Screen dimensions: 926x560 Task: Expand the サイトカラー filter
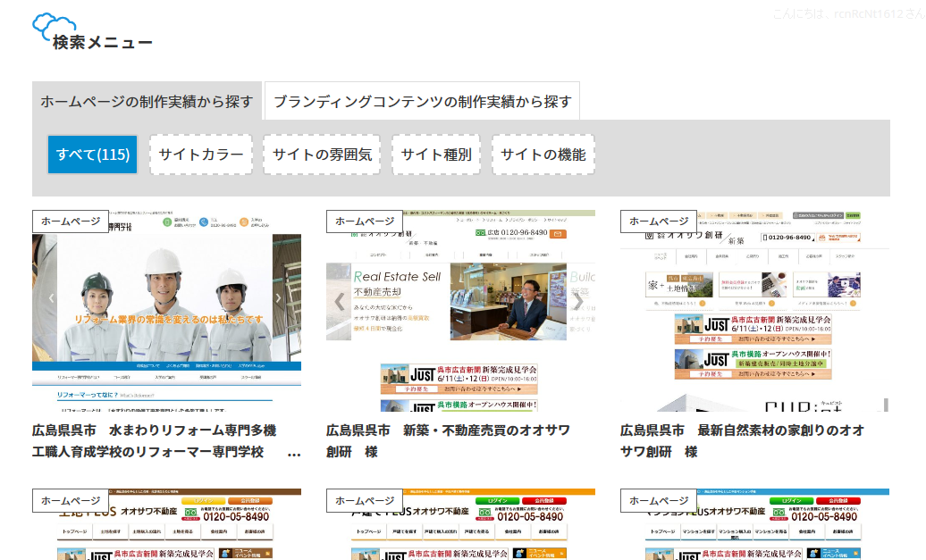[201, 155]
